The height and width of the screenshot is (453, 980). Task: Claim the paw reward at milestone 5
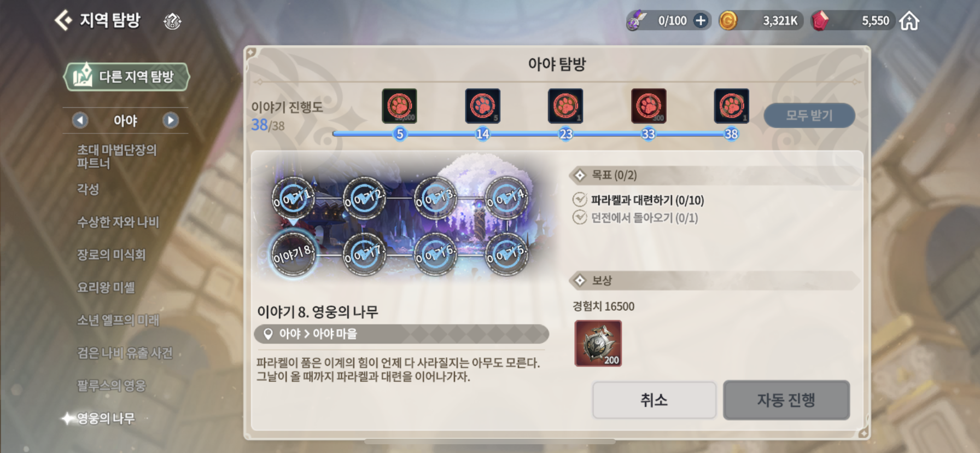pyautogui.click(x=399, y=106)
